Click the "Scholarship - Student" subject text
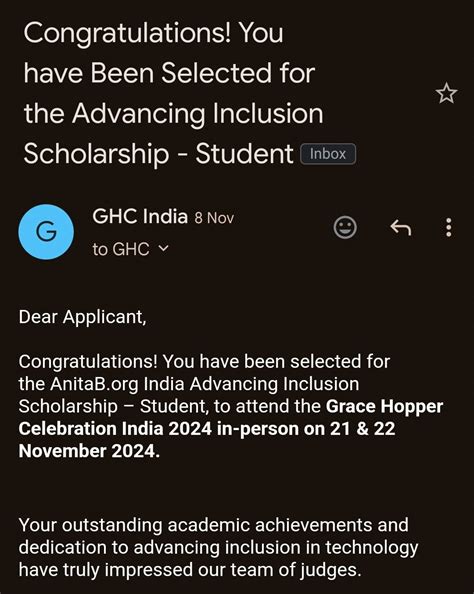This screenshot has height=594, width=474. [x=158, y=154]
